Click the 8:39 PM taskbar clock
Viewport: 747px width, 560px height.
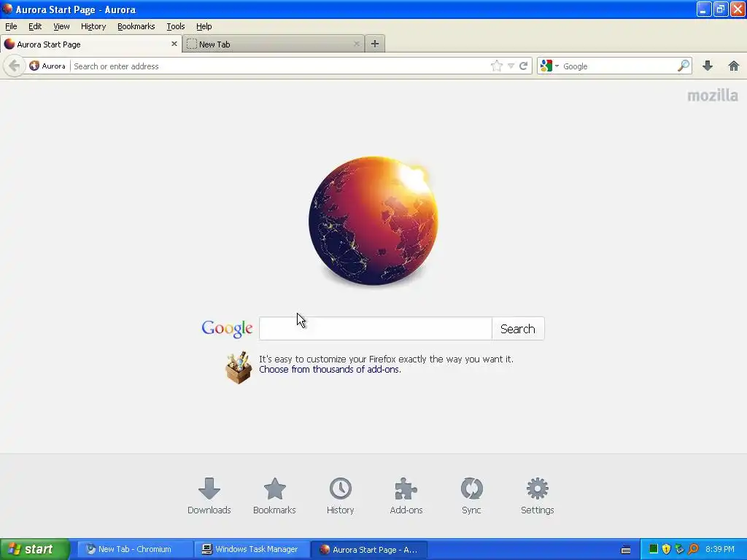(x=720, y=549)
